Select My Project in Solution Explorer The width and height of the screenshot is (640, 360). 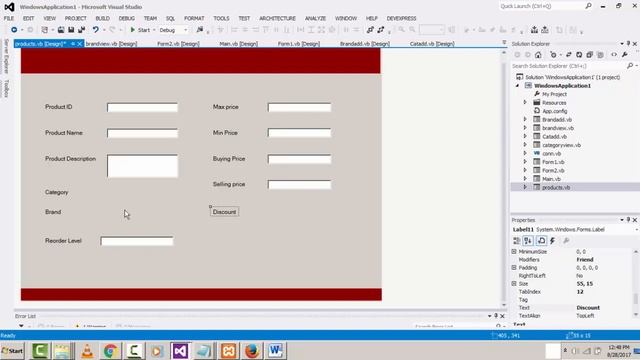[x=554, y=94]
